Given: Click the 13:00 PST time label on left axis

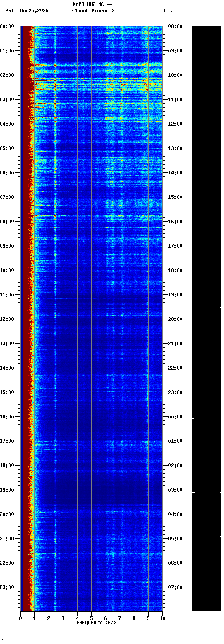Looking at the screenshot, I should tap(7, 344).
